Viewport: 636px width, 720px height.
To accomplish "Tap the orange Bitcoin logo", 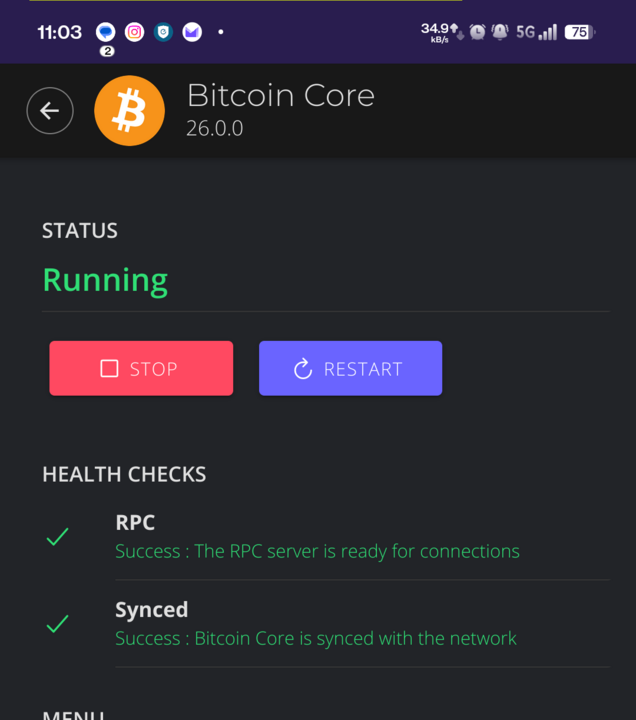I will pos(129,111).
